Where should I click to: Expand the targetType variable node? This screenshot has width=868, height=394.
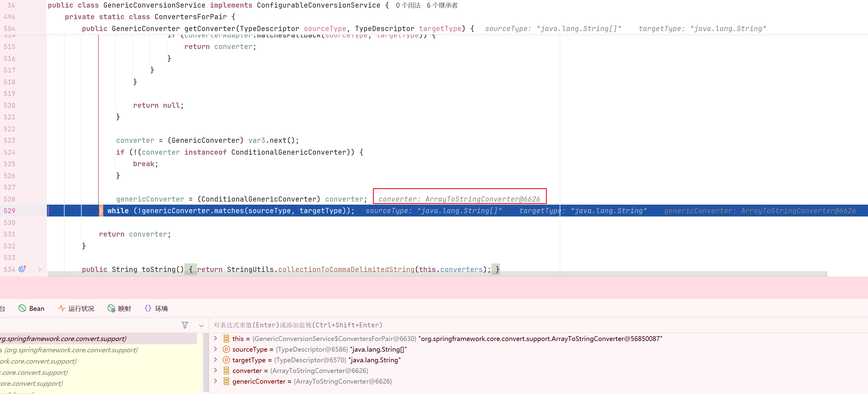click(216, 360)
